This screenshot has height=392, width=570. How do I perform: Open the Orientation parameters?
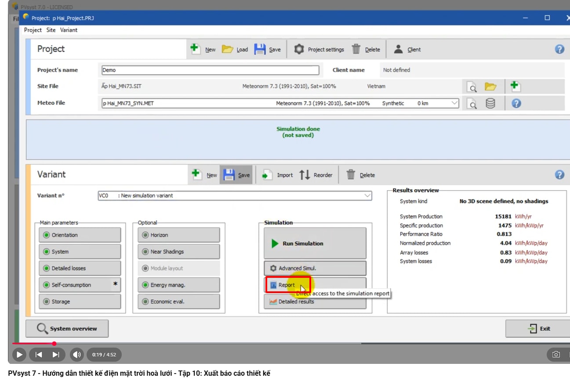click(80, 235)
